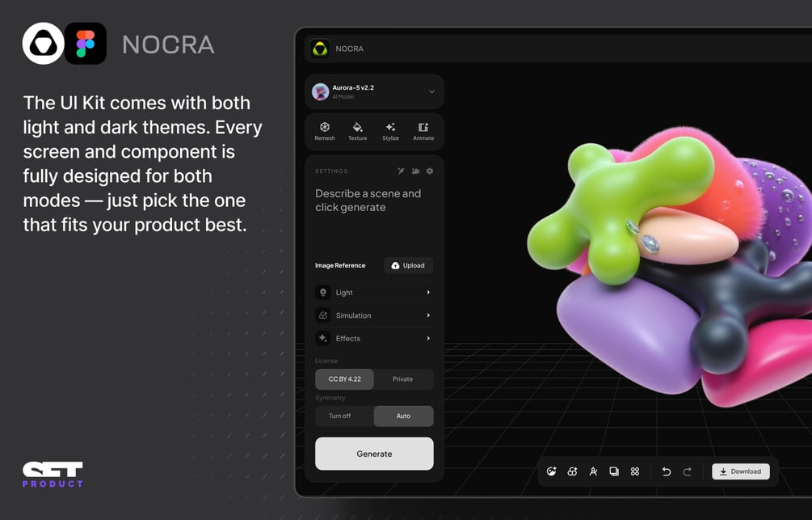The image size is (812, 520).
Task: Choose Turn off for Symmetry
Action: click(x=339, y=416)
